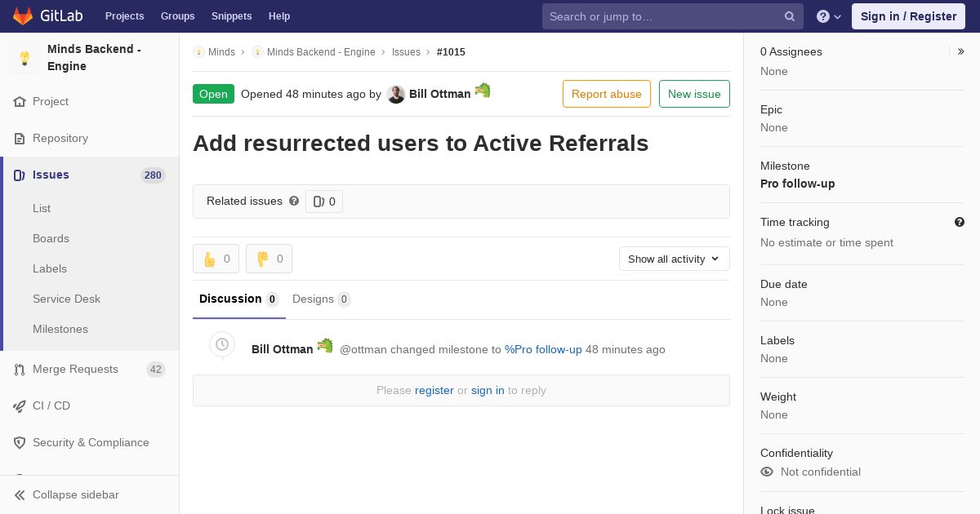The image size is (980, 514).
Task: Click Pro follow-up milestone in right sidebar
Action: point(798,184)
